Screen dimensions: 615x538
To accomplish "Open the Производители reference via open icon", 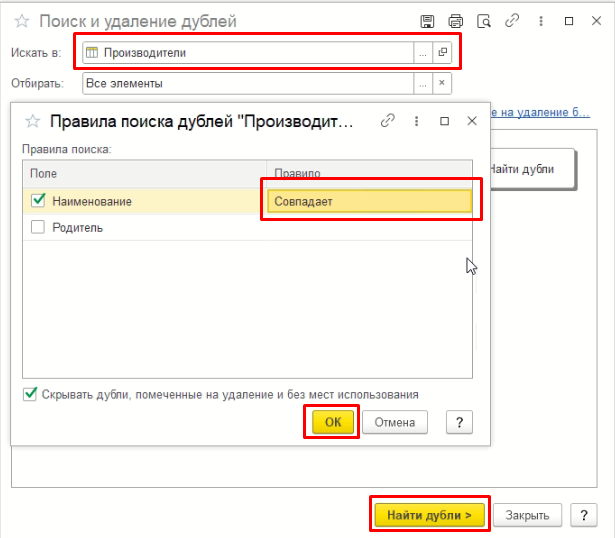I will coord(442,53).
